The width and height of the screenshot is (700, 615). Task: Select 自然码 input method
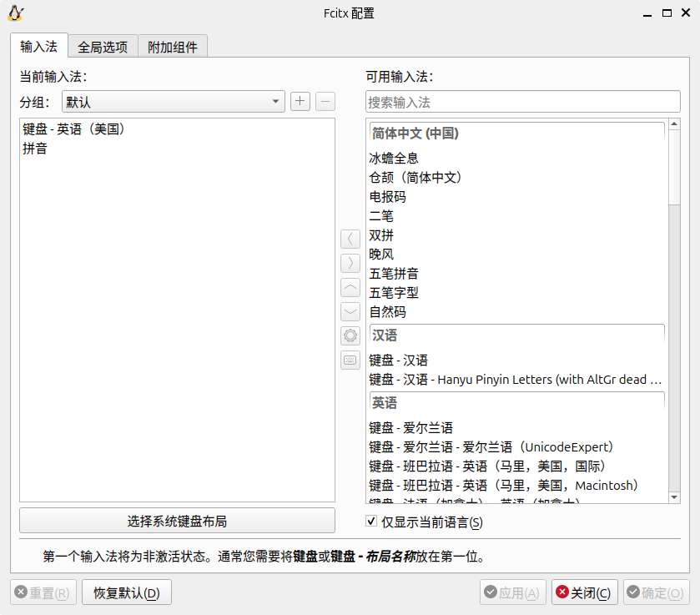pyautogui.click(x=517, y=312)
